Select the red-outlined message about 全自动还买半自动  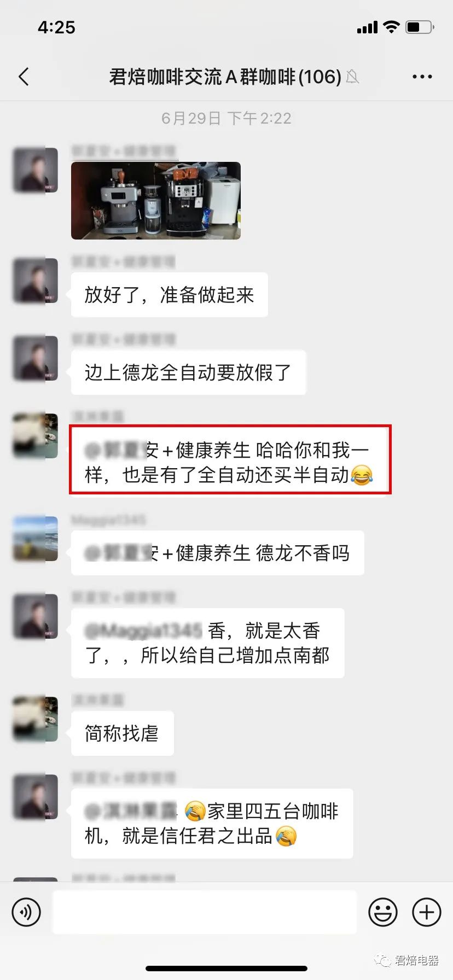230,459
